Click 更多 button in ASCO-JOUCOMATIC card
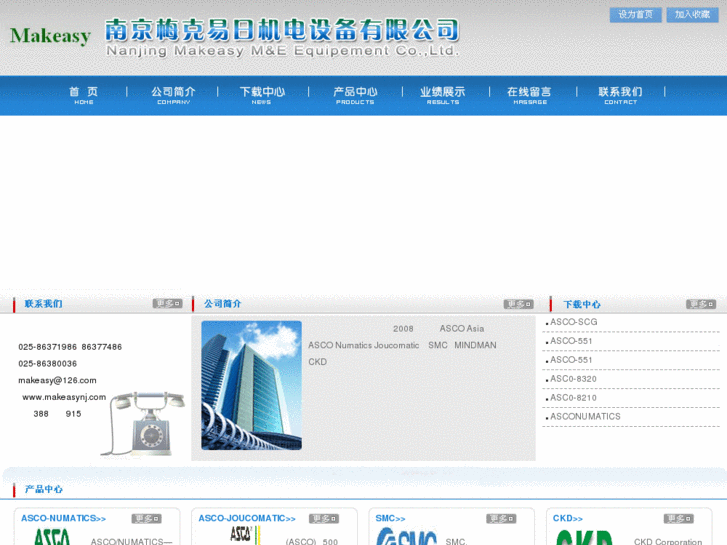This screenshot has width=727, height=545. (324, 519)
